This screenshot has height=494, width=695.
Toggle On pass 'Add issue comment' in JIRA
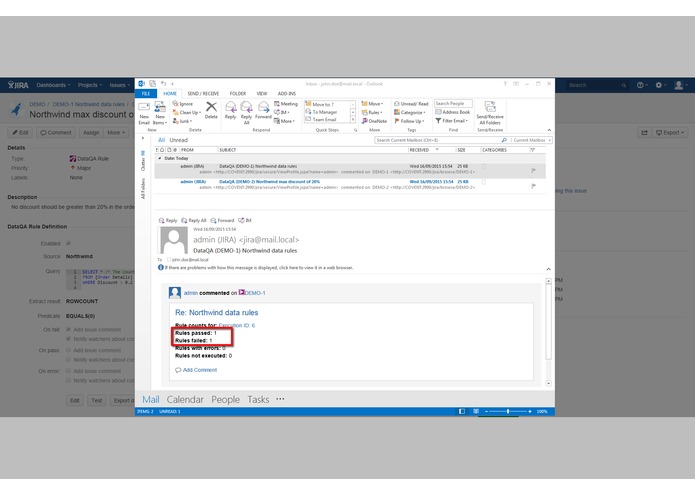68,350
